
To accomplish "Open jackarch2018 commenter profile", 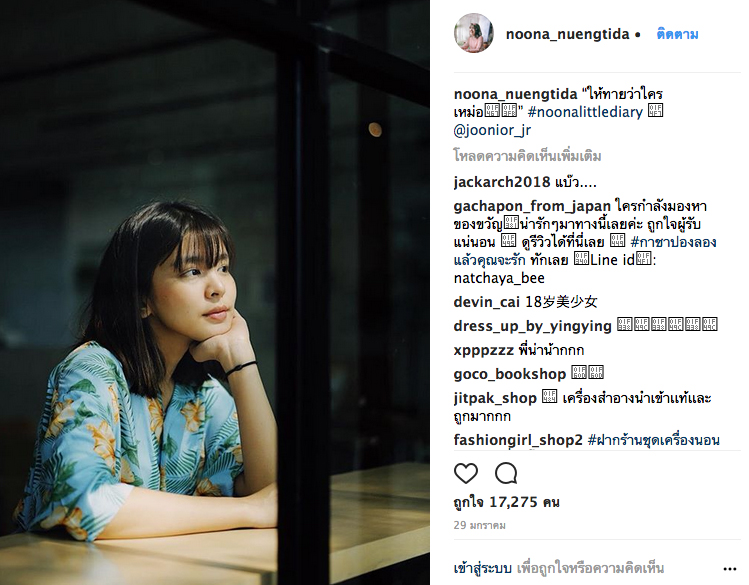I will coord(502,182).
